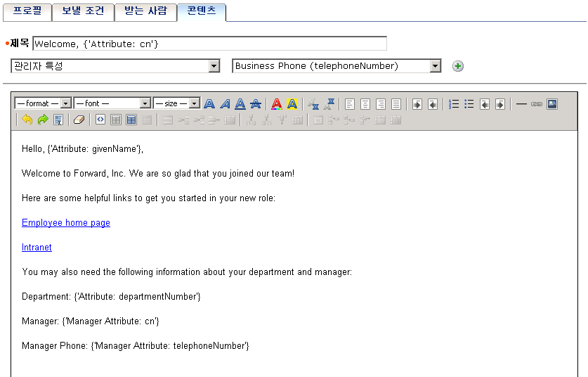Open the font dropdown
Screen dimensions: 588x377
click(112, 103)
